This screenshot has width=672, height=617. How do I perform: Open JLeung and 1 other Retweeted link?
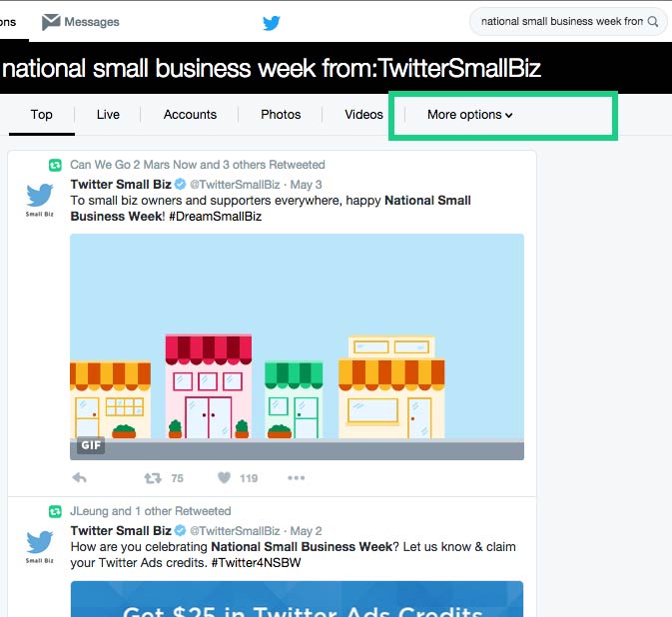pyautogui.click(x=151, y=511)
